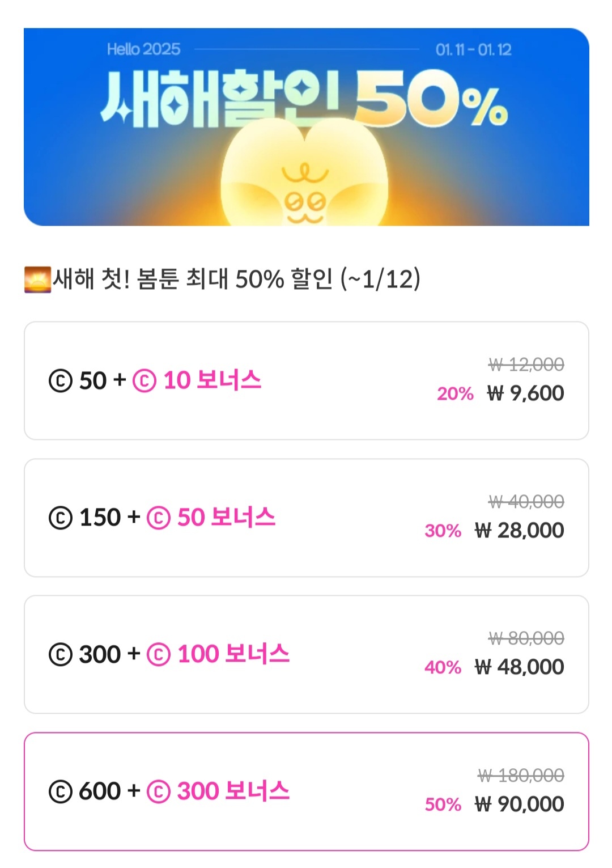612x868 pixels.
Task: Click the black coin icon next to 150
Action: (x=61, y=518)
